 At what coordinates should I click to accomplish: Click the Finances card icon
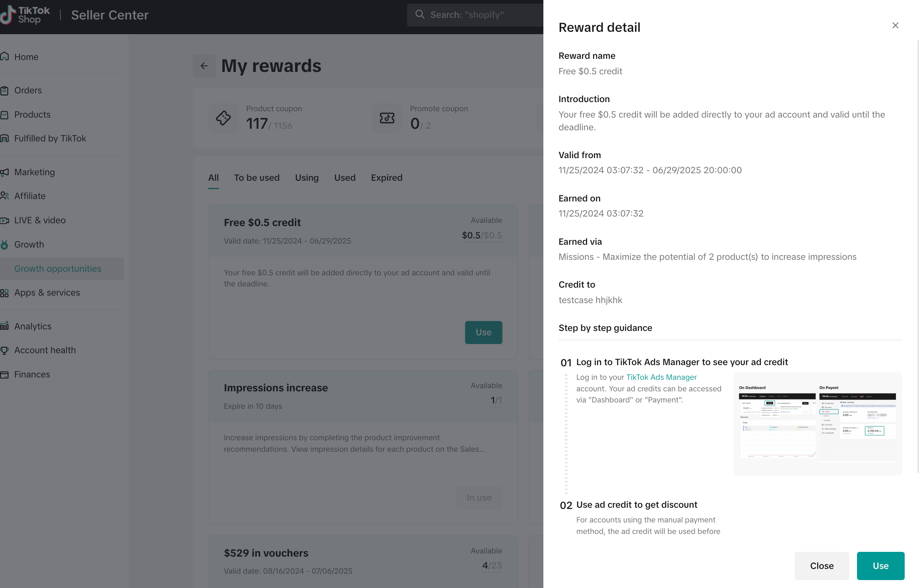(4, 375)
